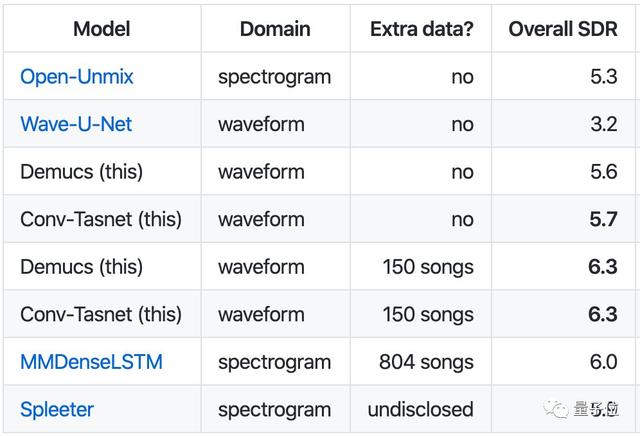Click the undisclosed extra data cell
Image resolution: width=640 pixels, height=437 pixels.
420,409
